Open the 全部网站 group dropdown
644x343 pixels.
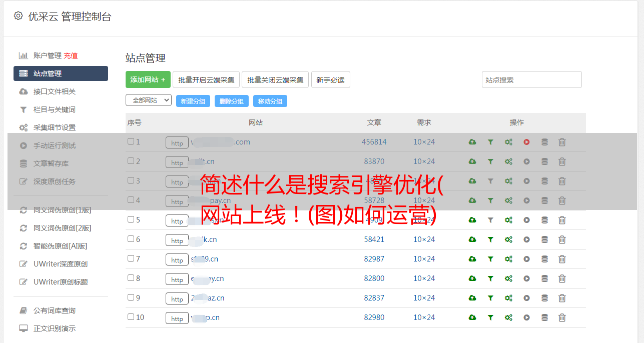(x=149, y=100)
